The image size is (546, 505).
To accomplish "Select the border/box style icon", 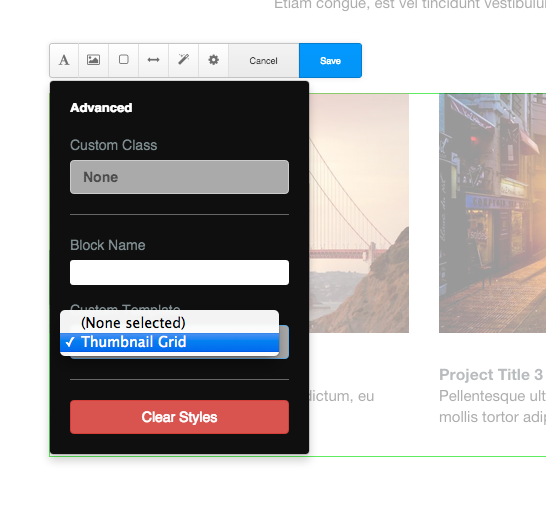I will tap(123, 60).
